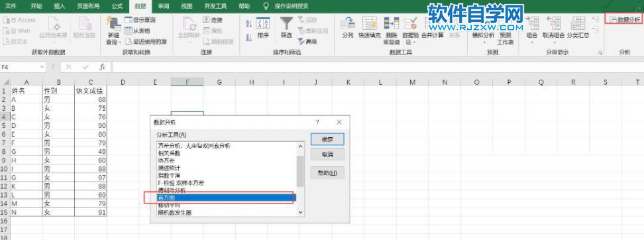
Task: Click the 操作说明搜索 lightbulb search icon
Action: tap(266, 6)
